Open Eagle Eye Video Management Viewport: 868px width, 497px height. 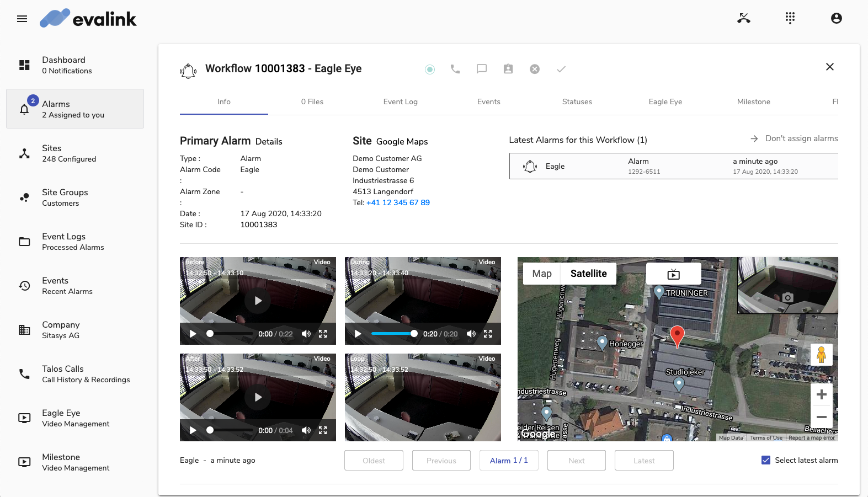tap(75, 418)
